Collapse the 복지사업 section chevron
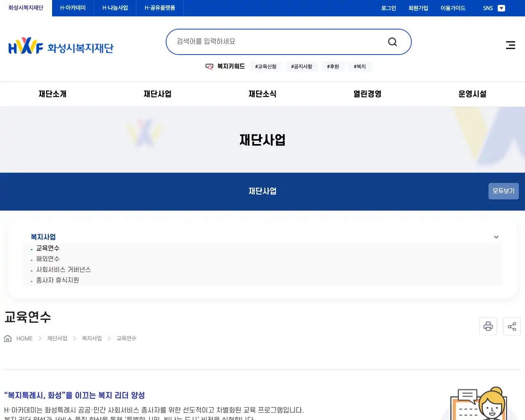 point(496,237)
